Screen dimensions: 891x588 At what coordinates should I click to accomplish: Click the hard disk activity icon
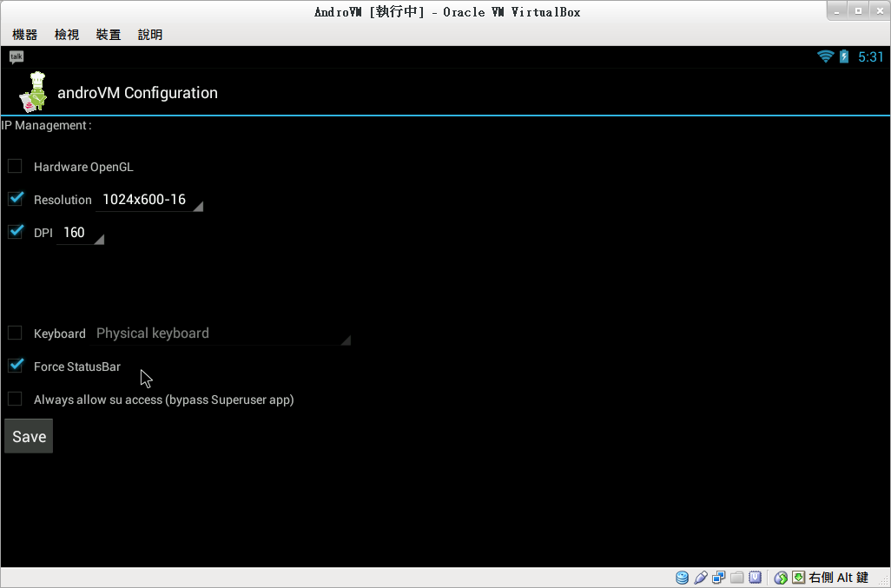[682, 578]
